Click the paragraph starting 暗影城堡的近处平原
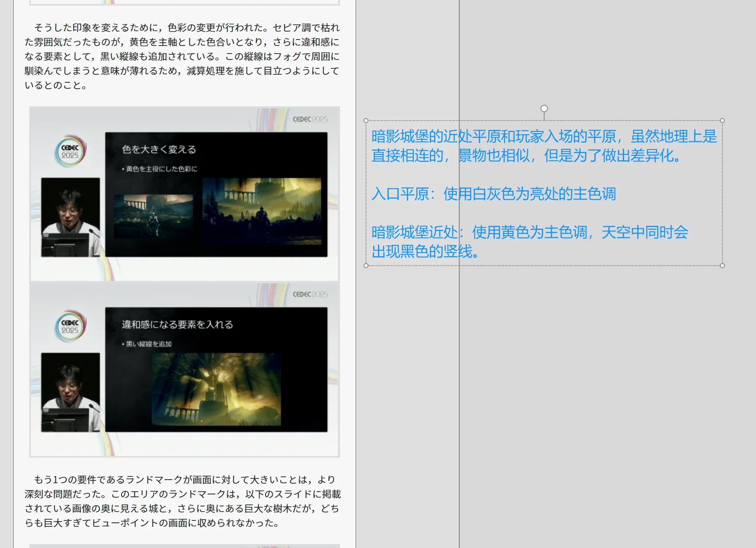Image resolution: width=756 pixels, height=548 pixels. pyautogui.click(x=544, y=146)
